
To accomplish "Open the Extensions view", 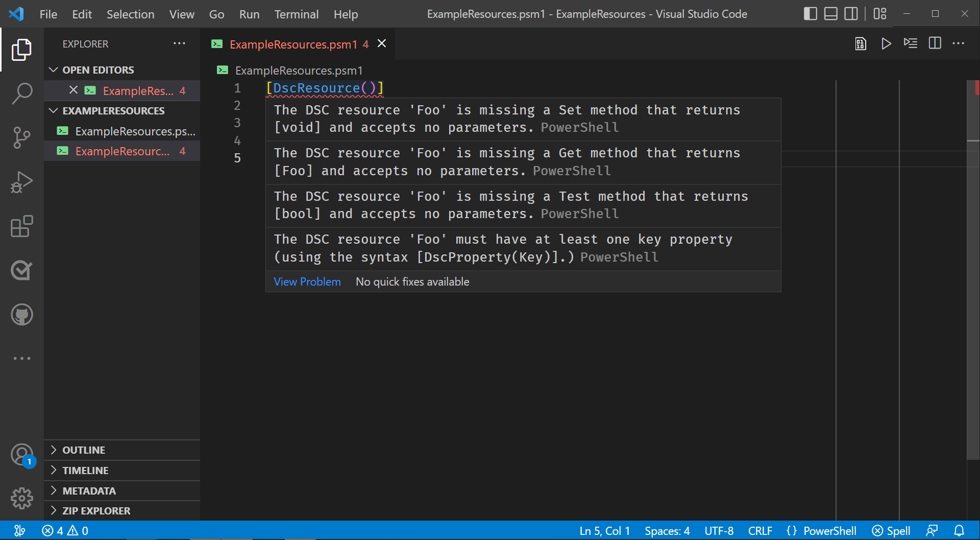I will [21, 226].
